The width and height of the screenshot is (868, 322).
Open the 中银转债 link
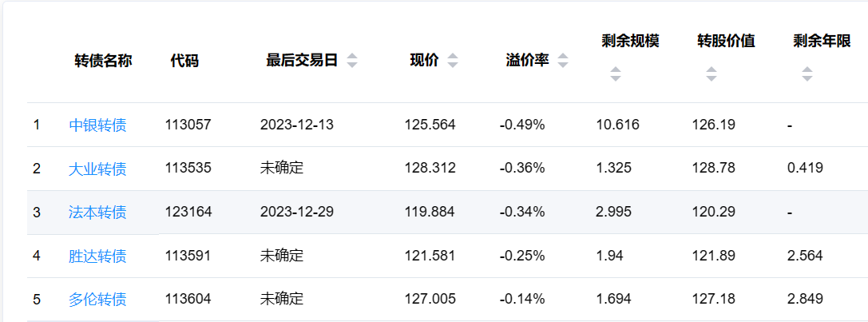pyautogui.click(x=97, y=125)
